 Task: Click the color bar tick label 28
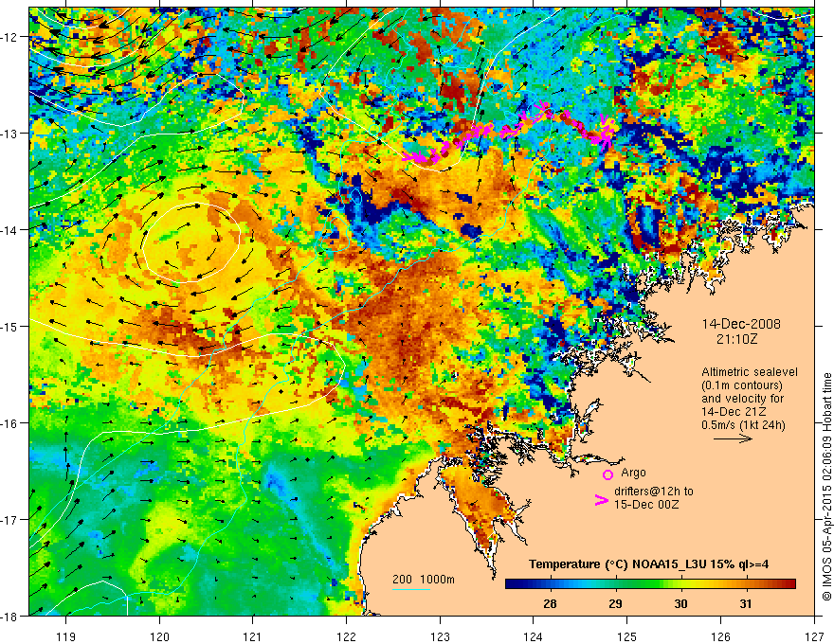550,604
